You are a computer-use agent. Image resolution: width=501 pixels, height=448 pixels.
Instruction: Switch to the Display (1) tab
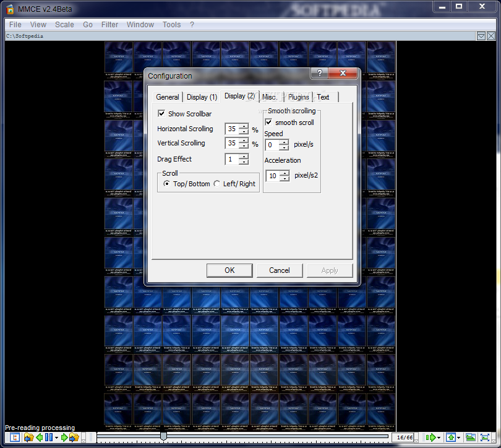(202, 97)
